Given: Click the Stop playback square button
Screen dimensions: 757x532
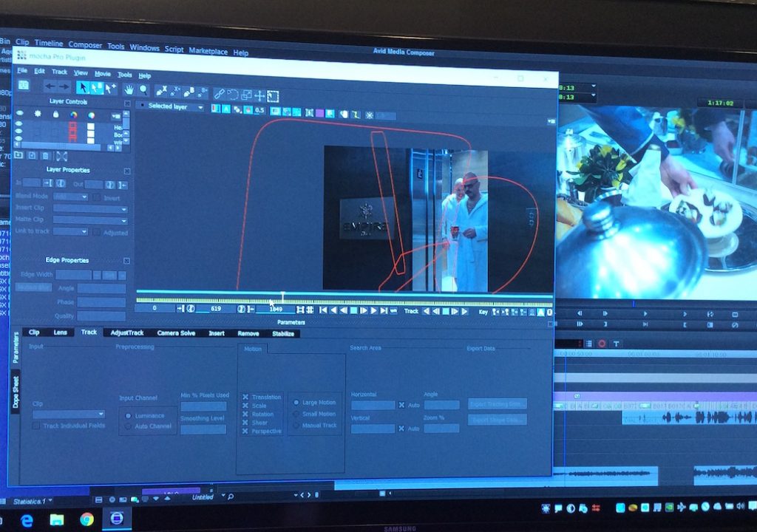Looking at the screenshot, I should (x=353, y=310).
